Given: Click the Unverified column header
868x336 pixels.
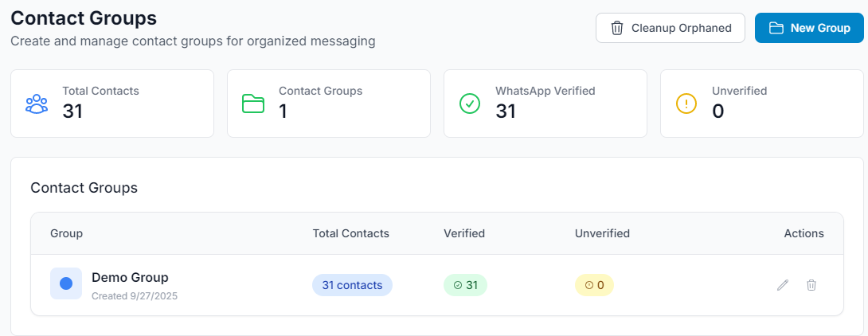Looking at the screenshot, I should tap(602, 233).
